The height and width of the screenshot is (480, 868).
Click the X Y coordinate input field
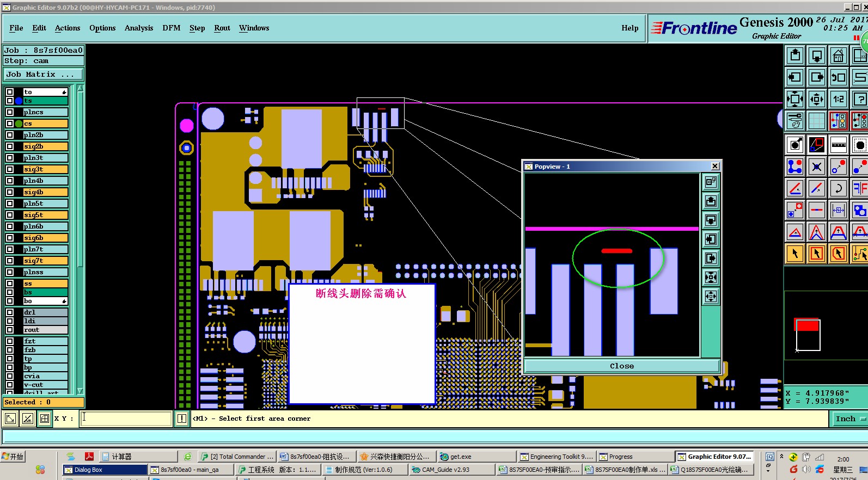pyautogui.click(x=126, y=419)
